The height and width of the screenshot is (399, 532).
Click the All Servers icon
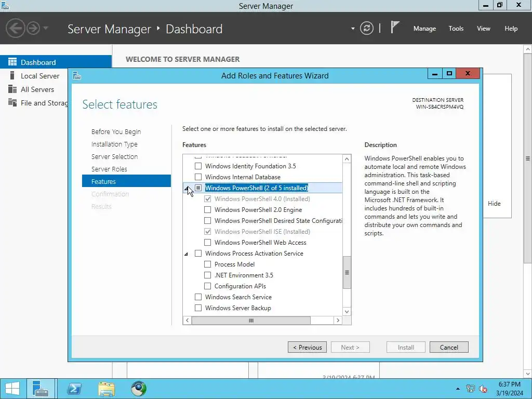[x=12, y=89]
